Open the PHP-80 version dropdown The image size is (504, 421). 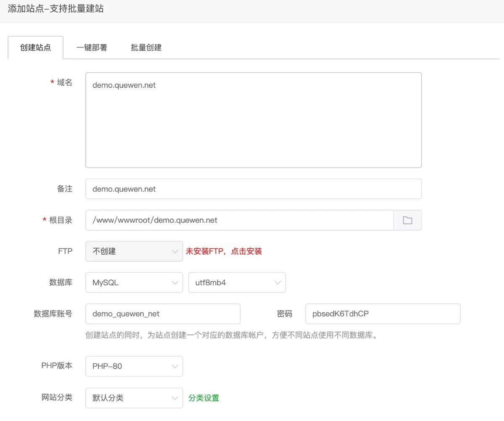click(134, 366)
